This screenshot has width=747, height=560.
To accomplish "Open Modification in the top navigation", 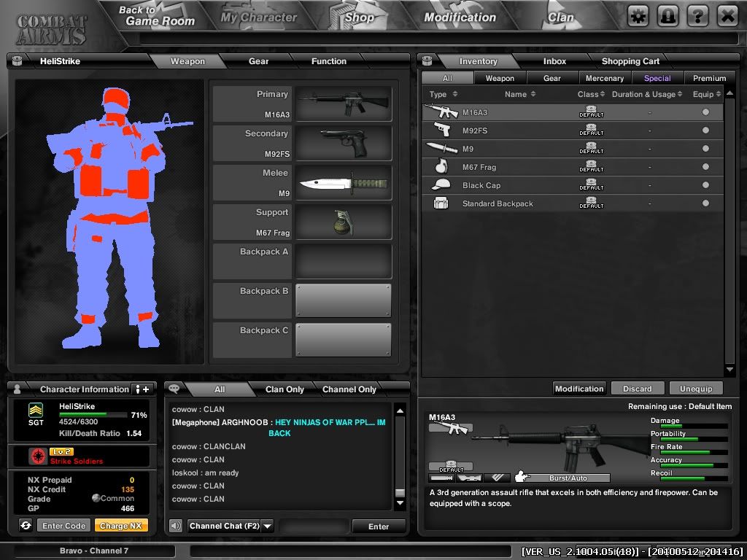I will (x=460, y=17).
